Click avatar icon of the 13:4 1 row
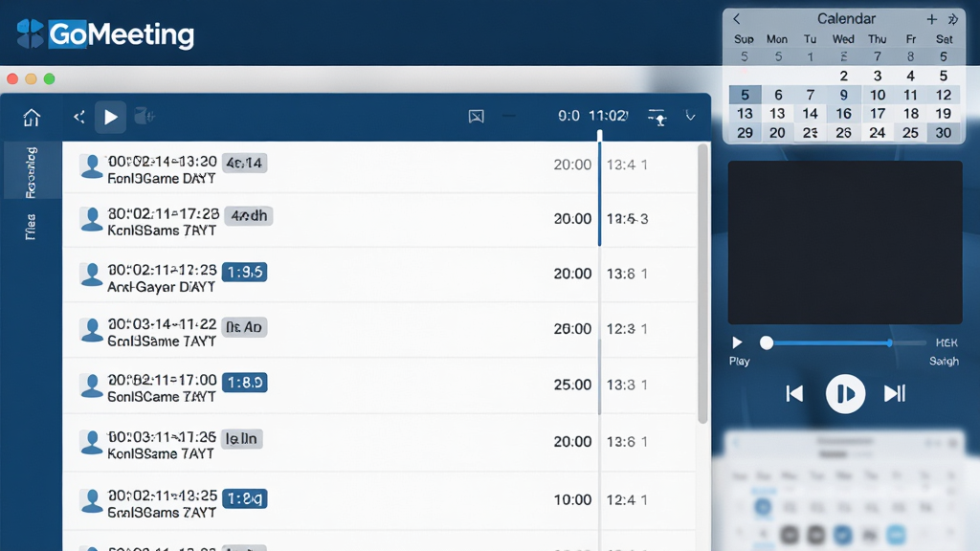Screen dimensions: 980x551 (x=92, y=166)
